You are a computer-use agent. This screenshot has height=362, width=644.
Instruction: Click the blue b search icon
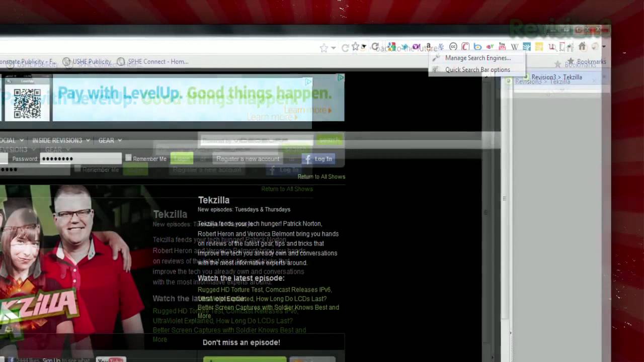[x=477, y=47]
